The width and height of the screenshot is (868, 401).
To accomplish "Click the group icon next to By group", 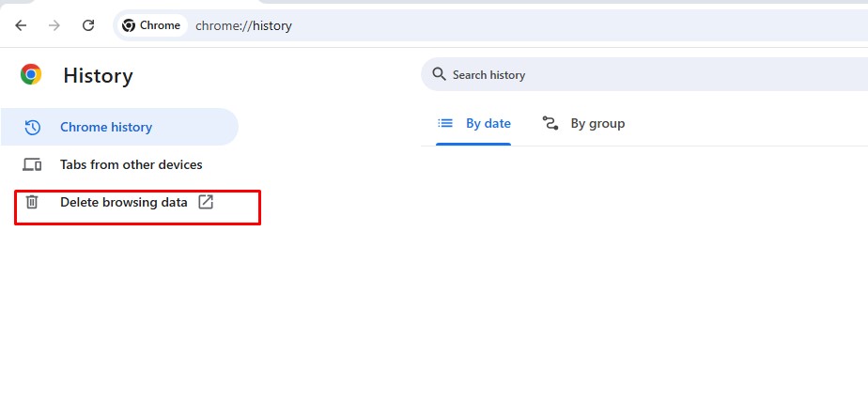I will 550,123.
